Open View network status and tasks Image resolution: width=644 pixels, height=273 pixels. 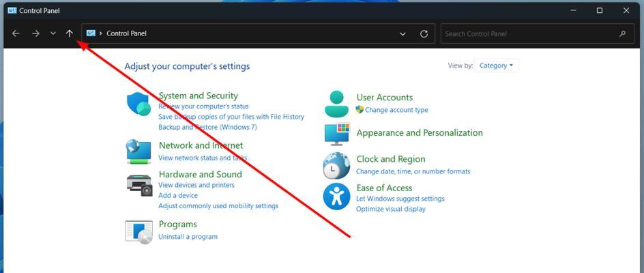tap(203, 158)
